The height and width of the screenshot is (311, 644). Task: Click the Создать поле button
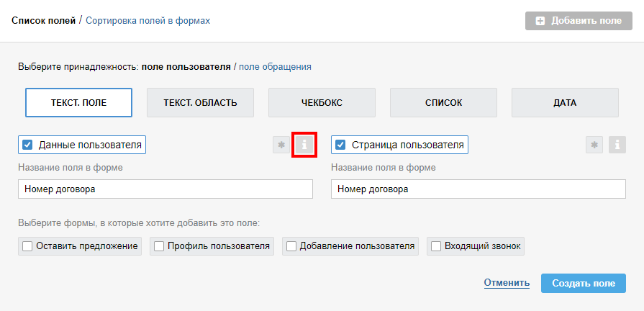click(584, 284)
